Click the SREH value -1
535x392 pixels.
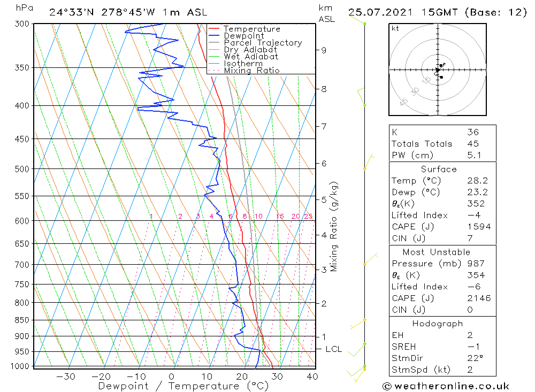click(x=474, y=347)
